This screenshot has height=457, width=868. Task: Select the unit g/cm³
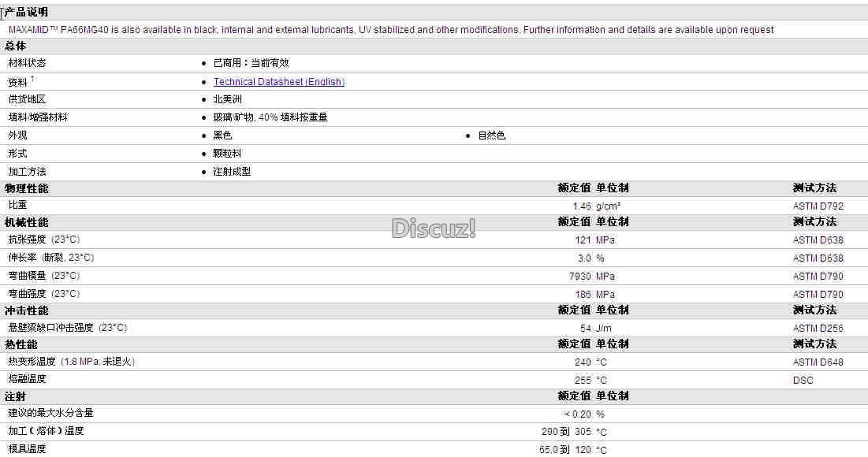608,206
